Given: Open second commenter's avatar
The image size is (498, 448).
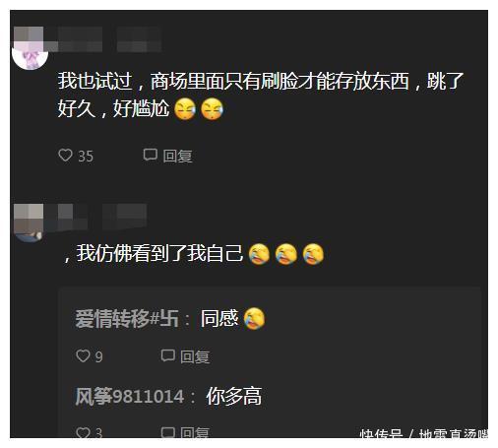Looking at the screenshot, I should [29, 223].
